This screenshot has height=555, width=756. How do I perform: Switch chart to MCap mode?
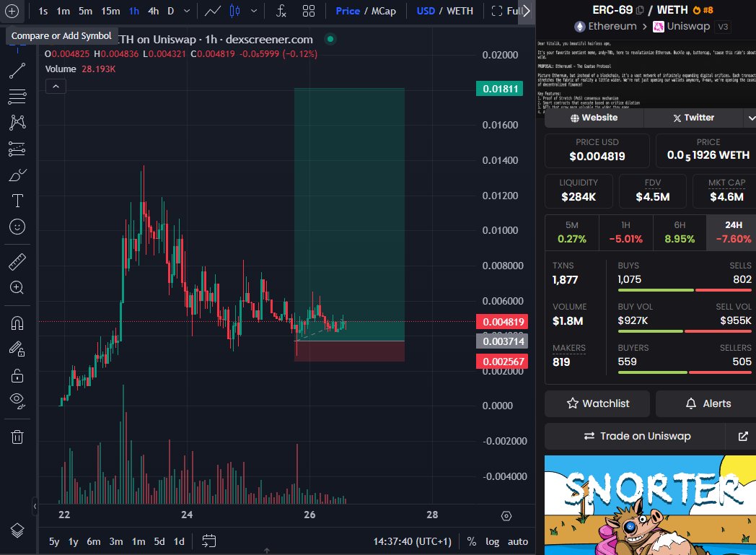[383, 11]
